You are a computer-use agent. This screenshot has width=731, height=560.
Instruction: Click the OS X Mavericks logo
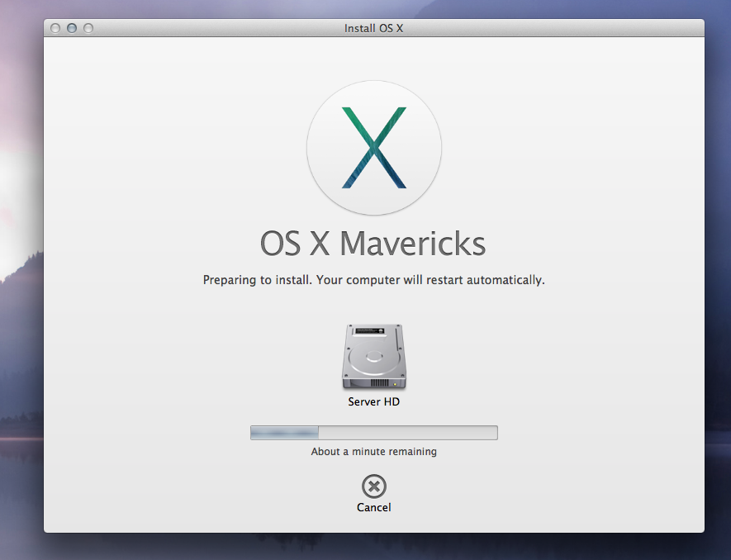[374, 148]
